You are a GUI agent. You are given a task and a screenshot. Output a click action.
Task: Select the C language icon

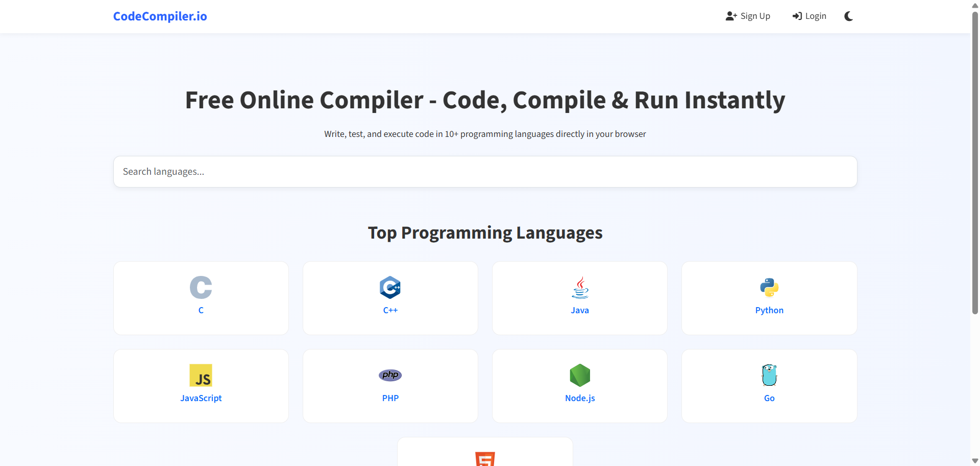(201, 287)
